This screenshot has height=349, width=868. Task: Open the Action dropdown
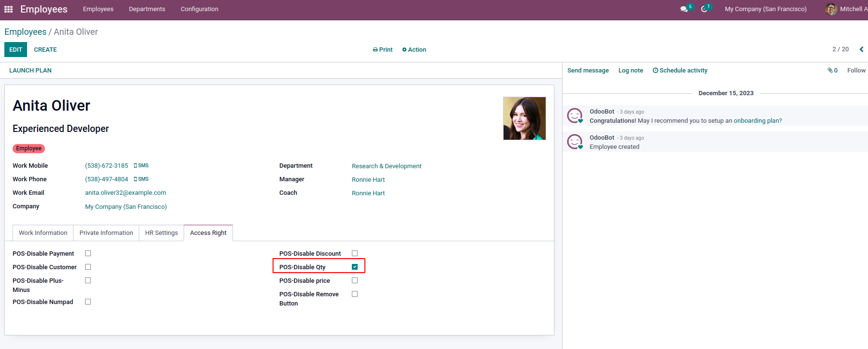coord(414,50)
